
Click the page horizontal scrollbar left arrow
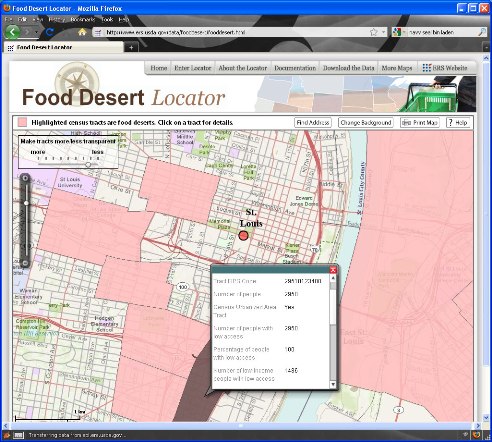pos(6,426)
